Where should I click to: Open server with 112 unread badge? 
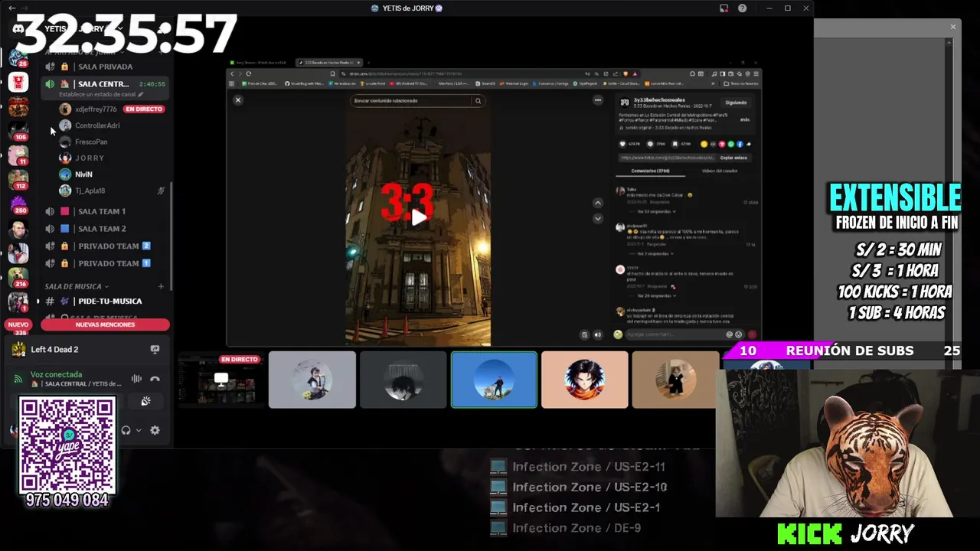[x=18, y=180]
